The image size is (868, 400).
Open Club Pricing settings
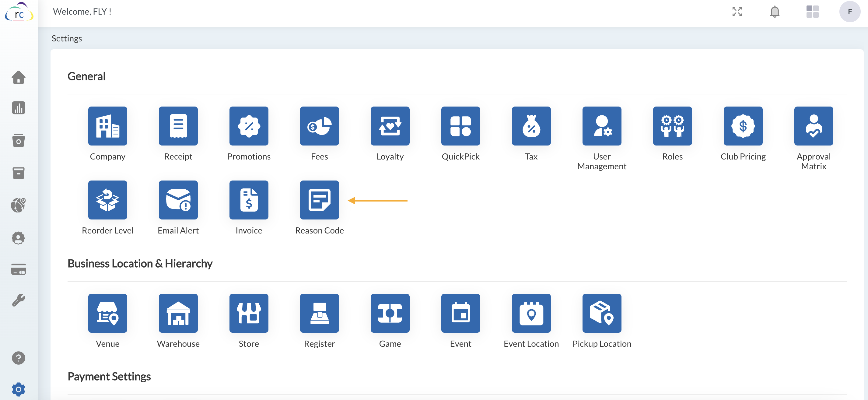pyautogui.click(x=743, y=126)
